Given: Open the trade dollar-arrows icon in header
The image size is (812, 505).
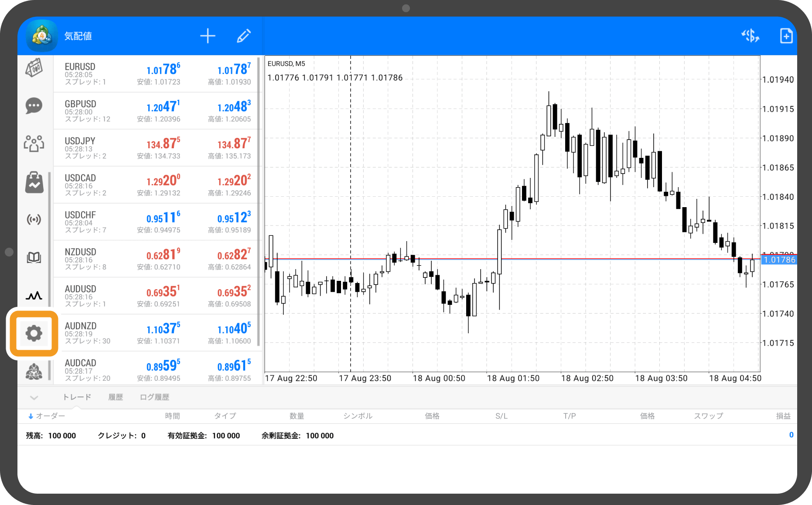Looking at the screenshot, I should click(750, 36).
